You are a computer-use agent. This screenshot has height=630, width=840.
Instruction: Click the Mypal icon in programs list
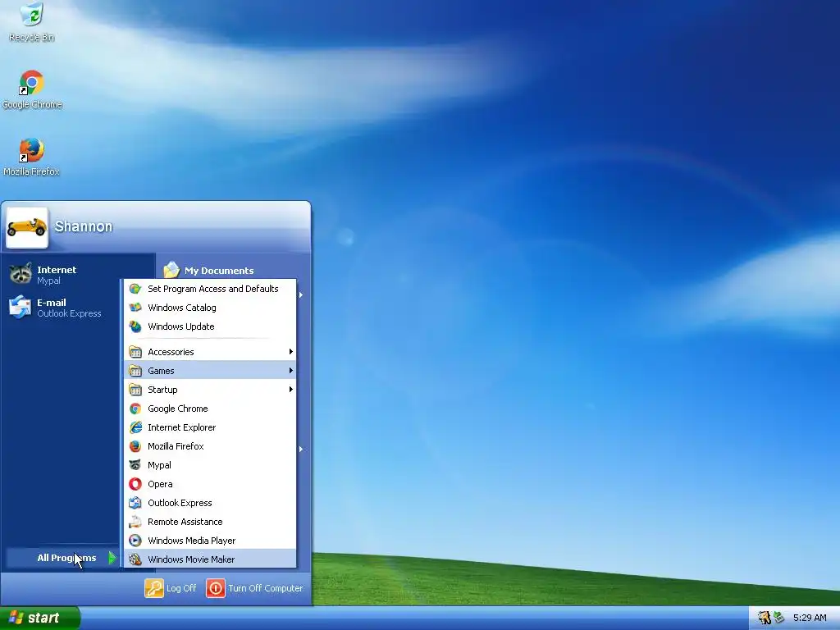click(135, 465)
